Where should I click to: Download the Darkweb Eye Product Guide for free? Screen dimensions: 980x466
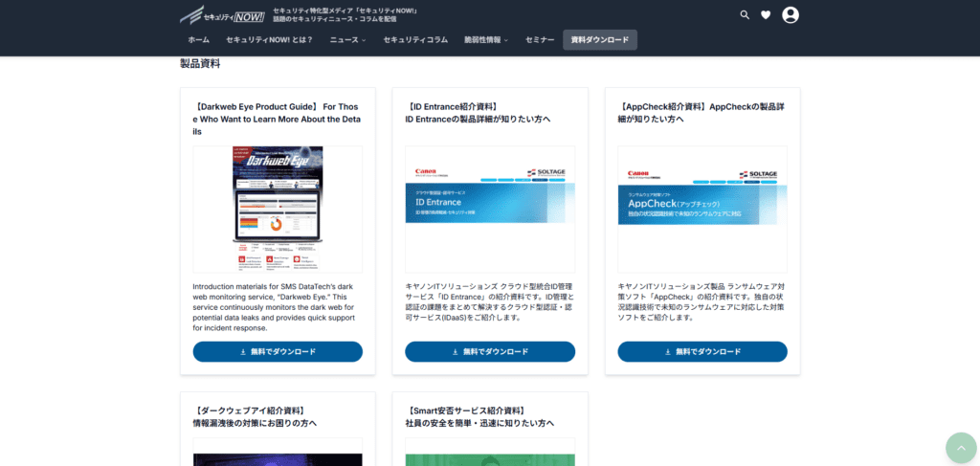(x=278, y=352)
